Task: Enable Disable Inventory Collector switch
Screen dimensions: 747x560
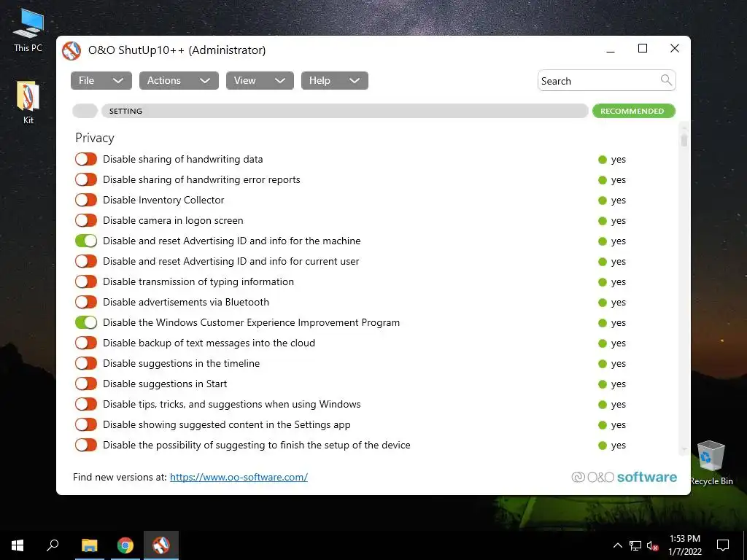Action: click(86, 200)
